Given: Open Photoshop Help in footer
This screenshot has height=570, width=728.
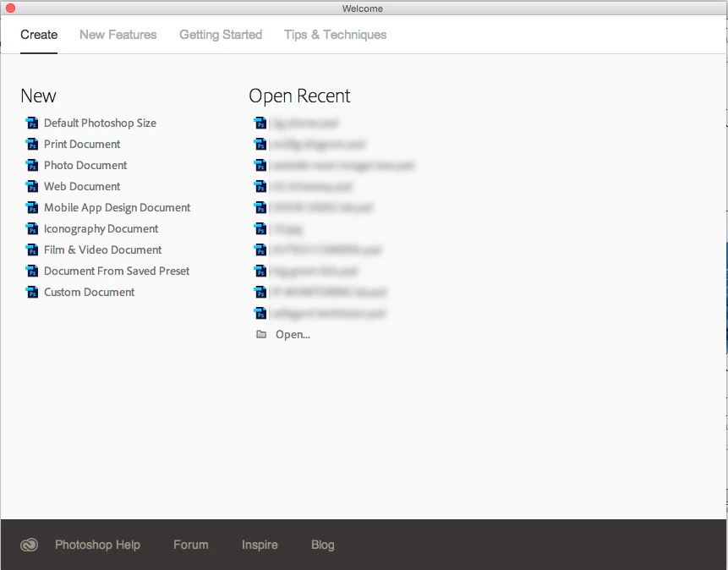Looking at the screenshot, I should point(97,545).
